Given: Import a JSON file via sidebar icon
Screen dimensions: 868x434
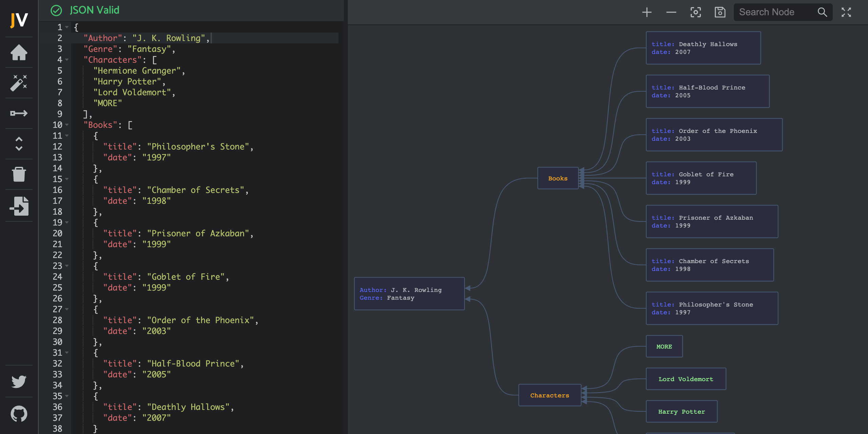Looking at the screenshot, I should pos(19,206).
